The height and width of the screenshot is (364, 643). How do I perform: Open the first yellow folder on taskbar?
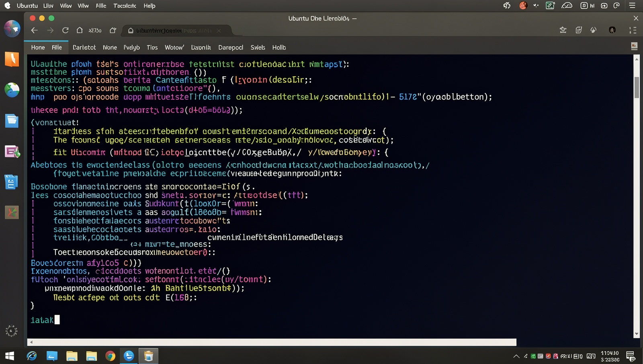pos(72,356)
